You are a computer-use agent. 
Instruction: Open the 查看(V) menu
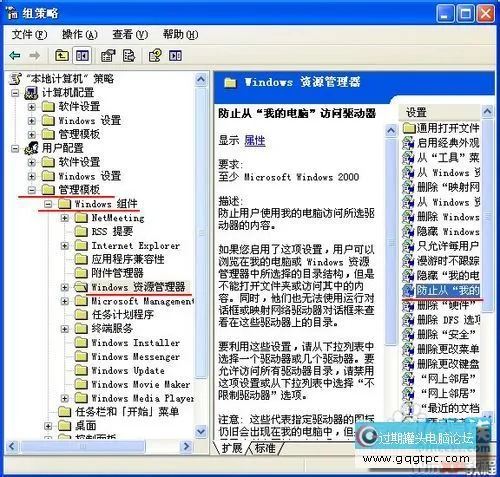[130, 34]
